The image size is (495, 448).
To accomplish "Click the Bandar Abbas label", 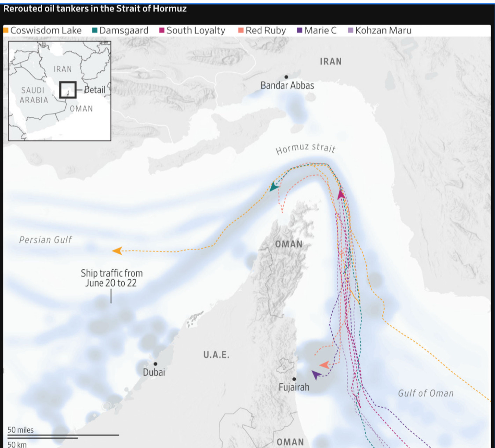I will 287,86.
